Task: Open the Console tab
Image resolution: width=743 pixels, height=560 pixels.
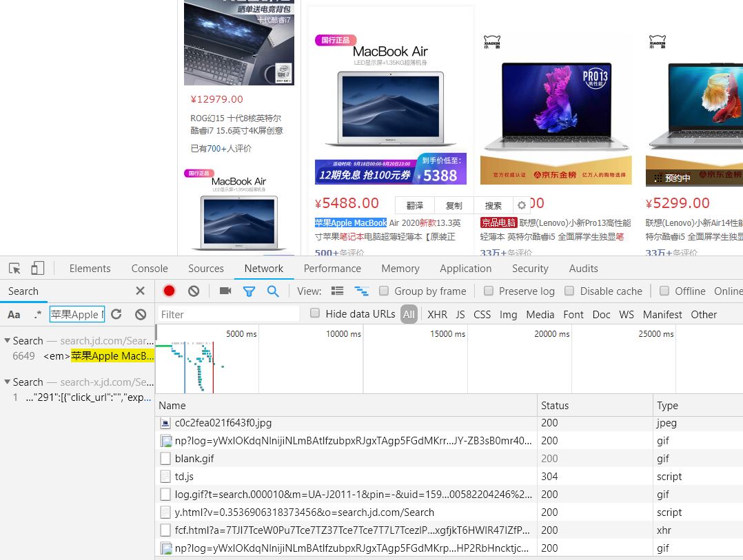Action: (150, 269)
